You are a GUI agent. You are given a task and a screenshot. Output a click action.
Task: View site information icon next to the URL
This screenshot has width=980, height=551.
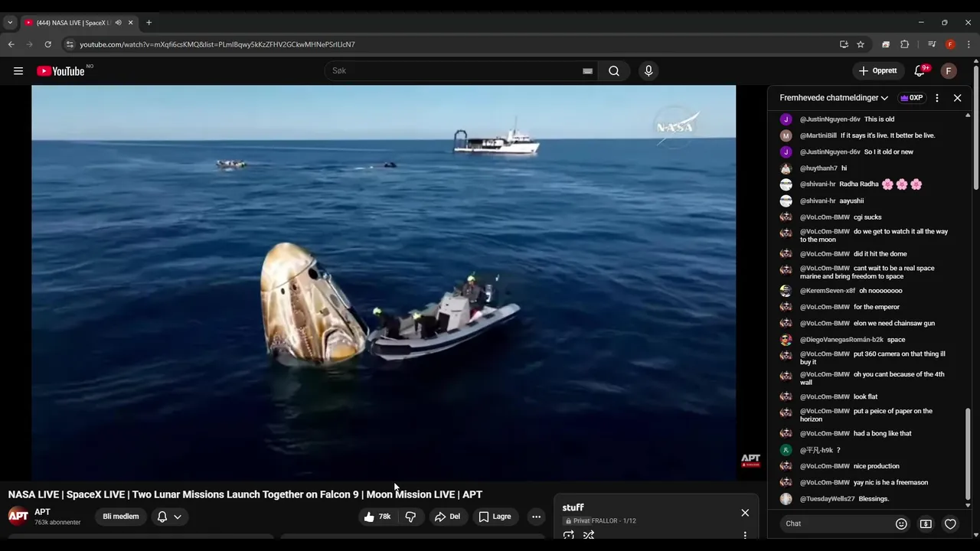70,44
